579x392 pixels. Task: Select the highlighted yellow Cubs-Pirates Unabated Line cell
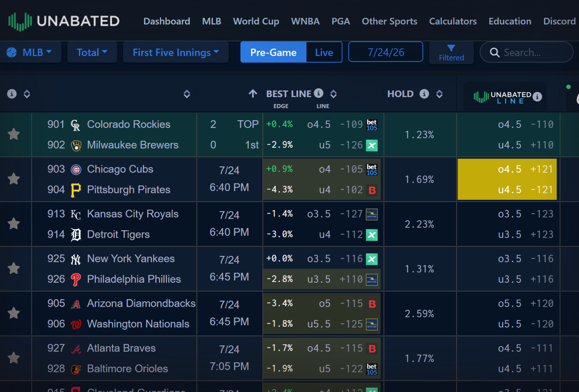(507, 179)
